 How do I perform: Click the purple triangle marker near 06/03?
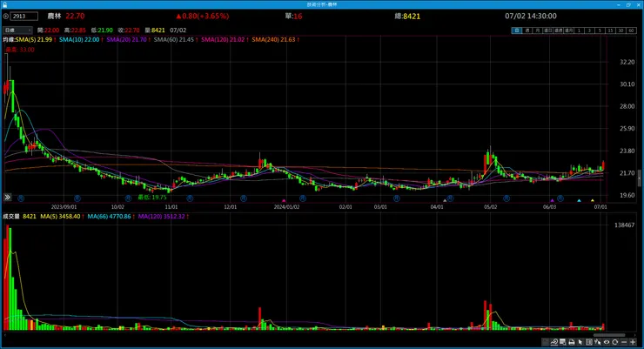point(552,200)
